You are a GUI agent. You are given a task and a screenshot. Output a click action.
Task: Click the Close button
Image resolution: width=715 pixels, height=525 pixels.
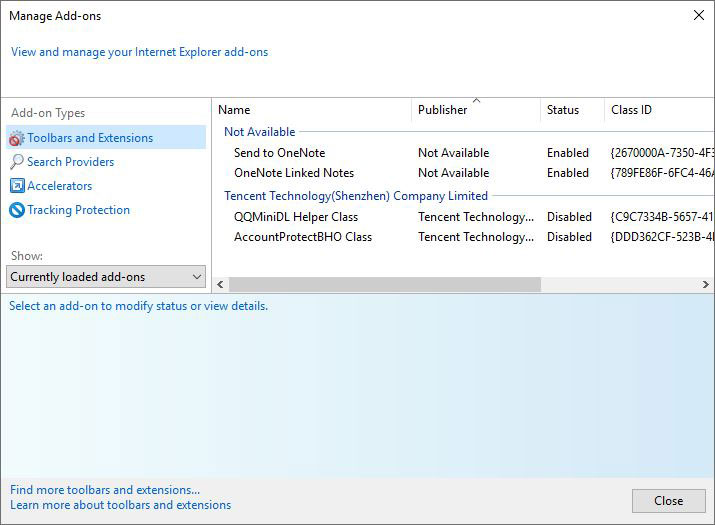668,501
